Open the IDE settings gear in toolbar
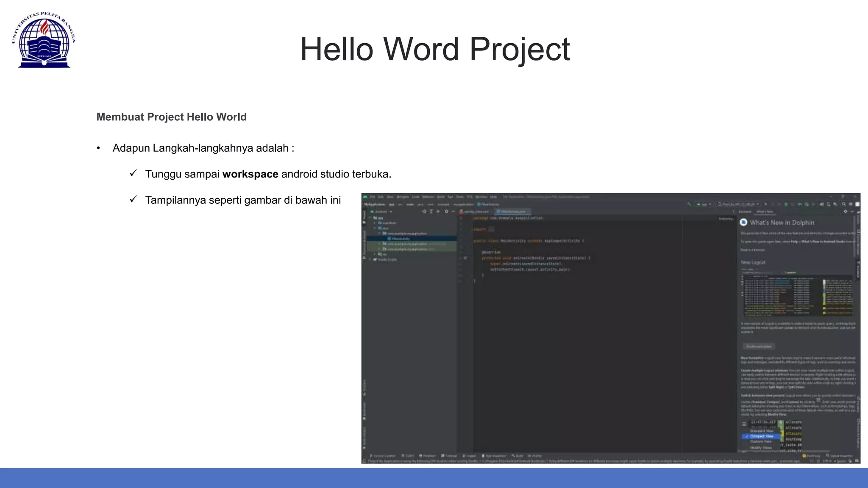 pos(851,204)
